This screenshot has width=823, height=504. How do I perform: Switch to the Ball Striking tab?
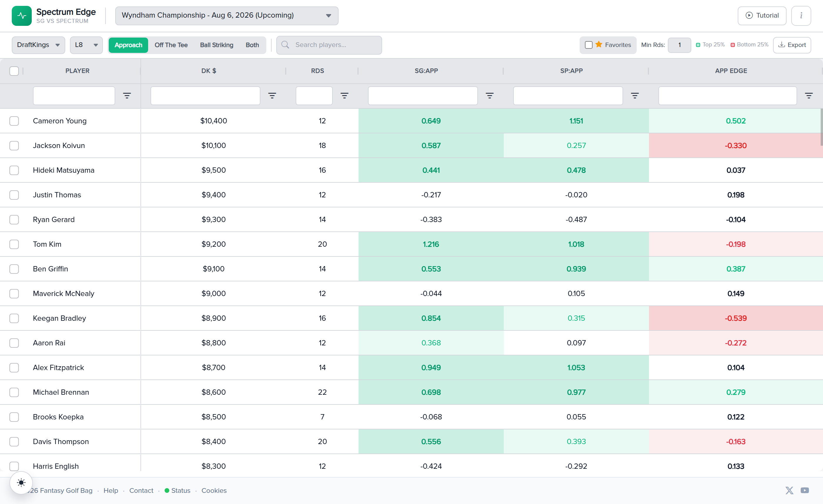tap(216, 45)
